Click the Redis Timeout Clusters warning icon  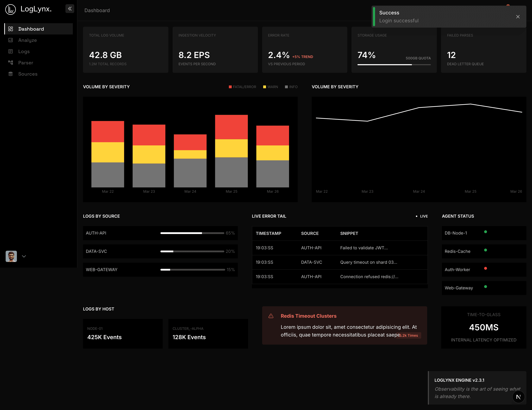point(271,316)
